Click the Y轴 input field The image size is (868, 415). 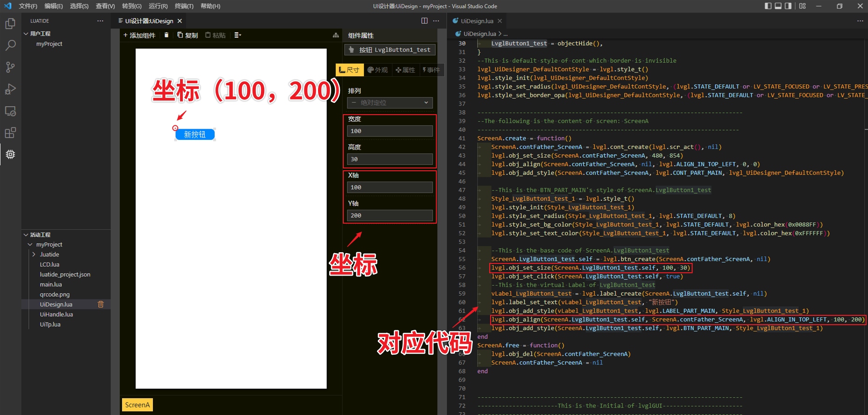390,215
